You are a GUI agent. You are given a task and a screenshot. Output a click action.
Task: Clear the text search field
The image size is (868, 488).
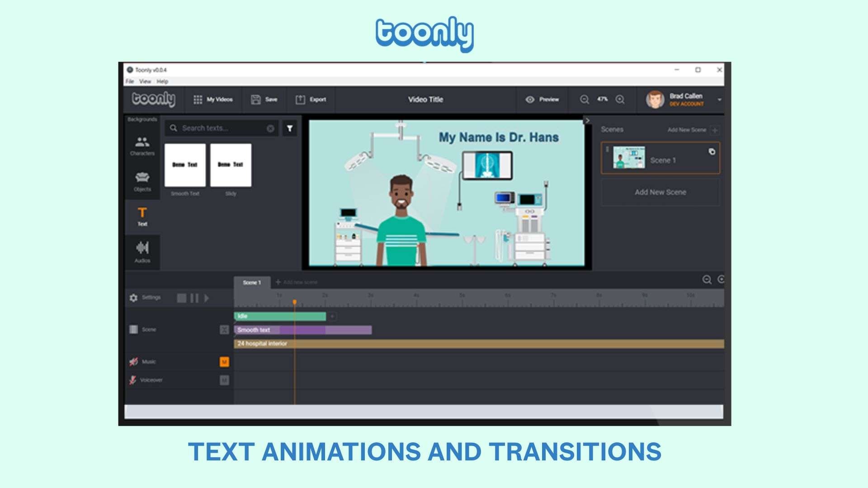pos(270,128)
